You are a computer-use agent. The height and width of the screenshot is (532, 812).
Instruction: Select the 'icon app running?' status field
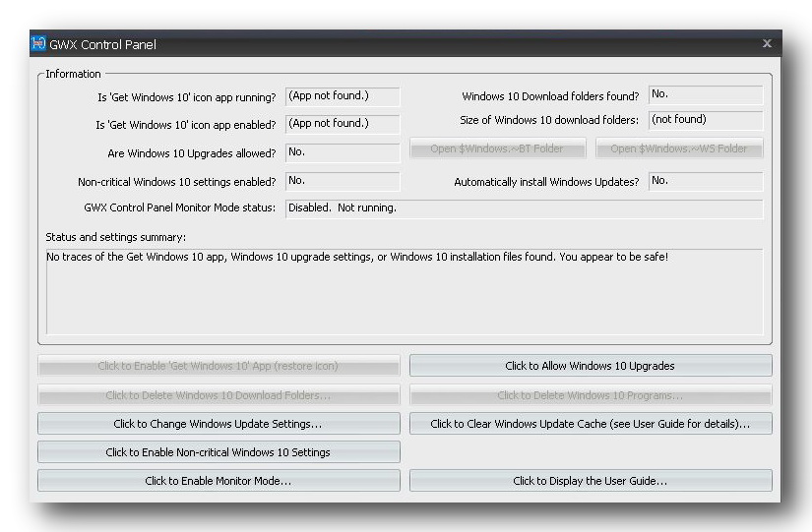pos(343,96)
